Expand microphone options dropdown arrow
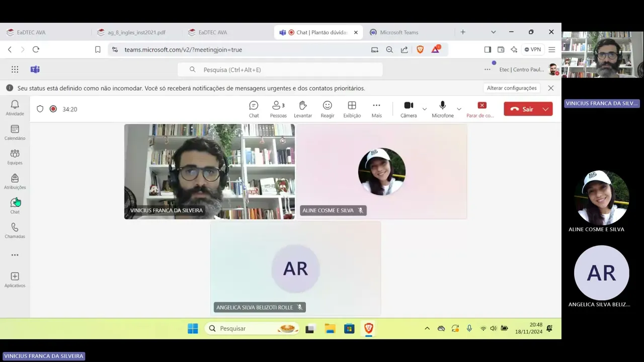 point(459,109)
